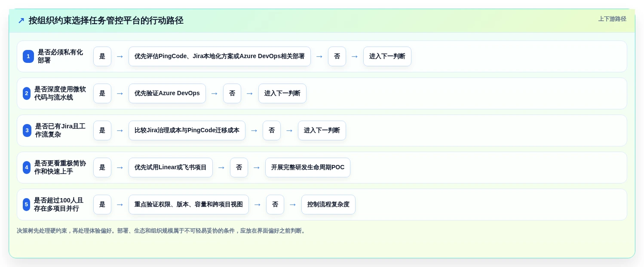Select question 是否已有Jira且工作流复杂
The width and height of the screenshot is (644, 267).
[60, 130]
